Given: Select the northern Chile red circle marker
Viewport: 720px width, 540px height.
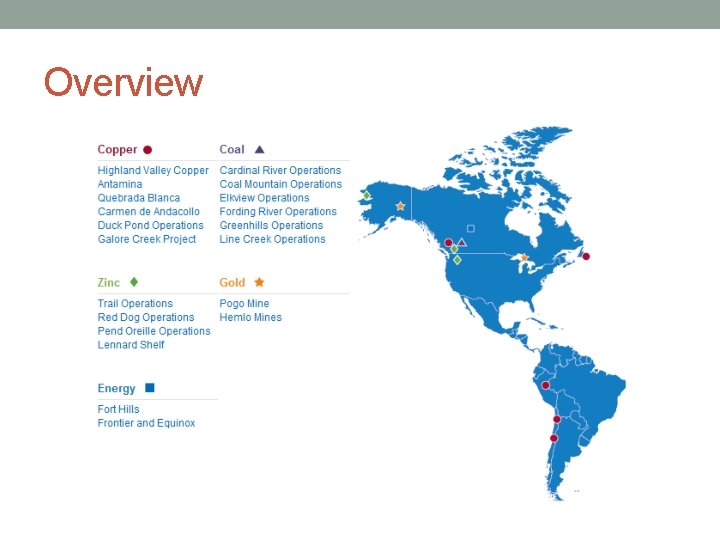Looking at the screenshot, I should pos(557,419).
